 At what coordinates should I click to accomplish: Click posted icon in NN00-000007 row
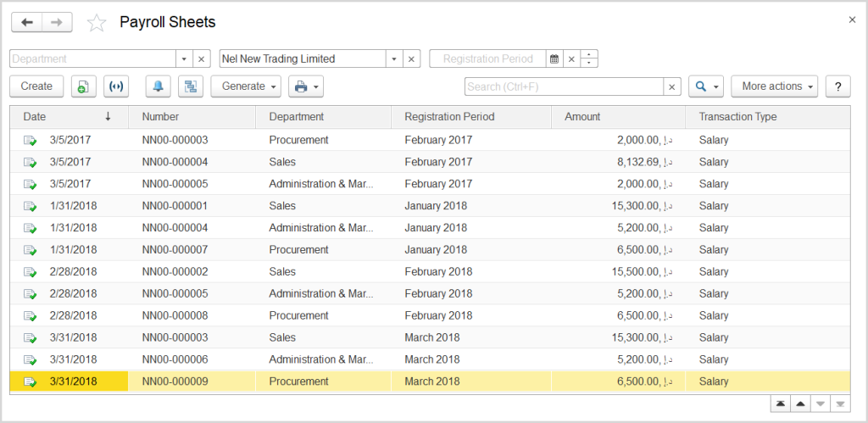point(30,250)
